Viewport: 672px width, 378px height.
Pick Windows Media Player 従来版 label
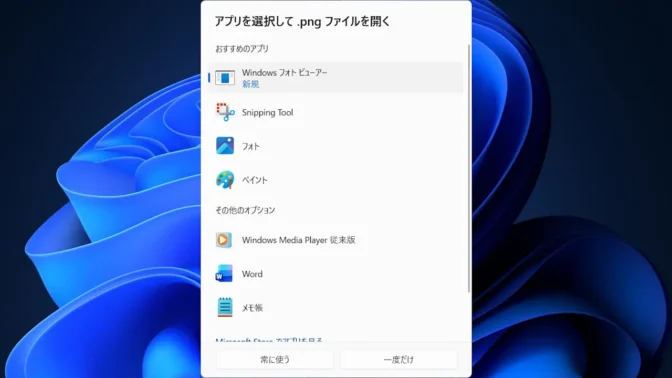pos(299,240)
